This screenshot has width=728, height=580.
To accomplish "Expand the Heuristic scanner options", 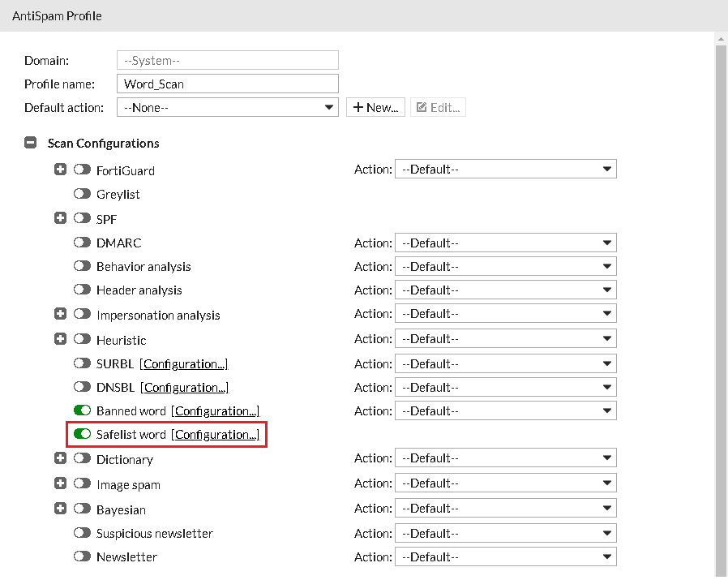I will [x=61, y=339].
